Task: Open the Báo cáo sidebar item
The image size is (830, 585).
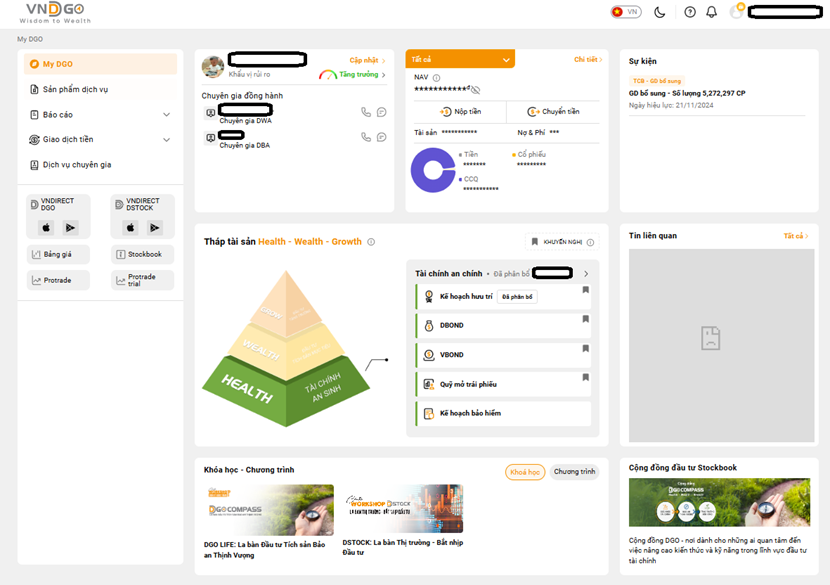Action: click(x=101, y=114)
